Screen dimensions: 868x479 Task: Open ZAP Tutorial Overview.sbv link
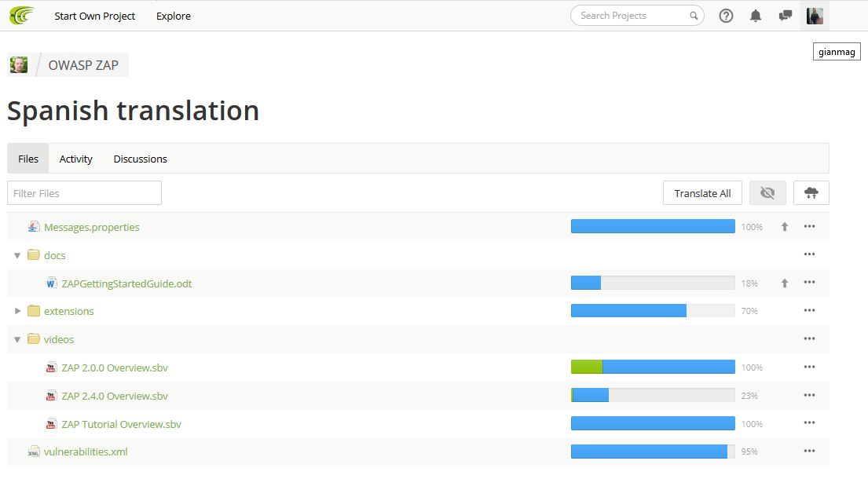(x=121, y=424)
